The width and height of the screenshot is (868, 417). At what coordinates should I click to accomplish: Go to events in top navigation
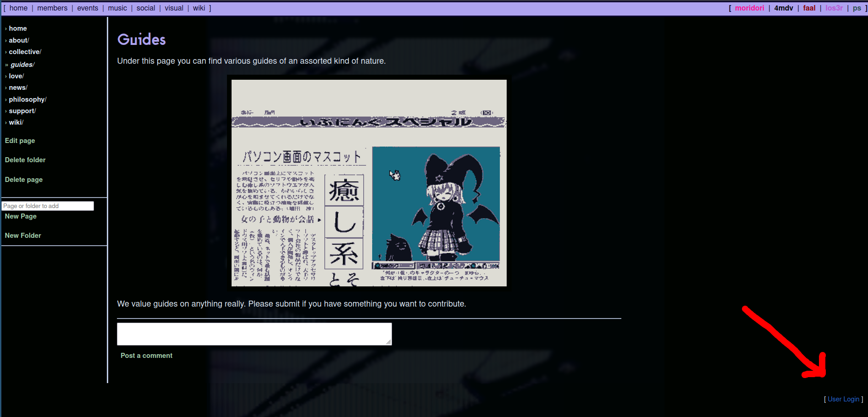(88, 8)
